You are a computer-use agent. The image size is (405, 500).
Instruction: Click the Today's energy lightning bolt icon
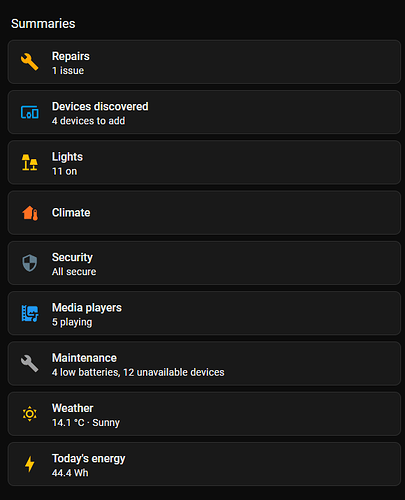[30, 464]
